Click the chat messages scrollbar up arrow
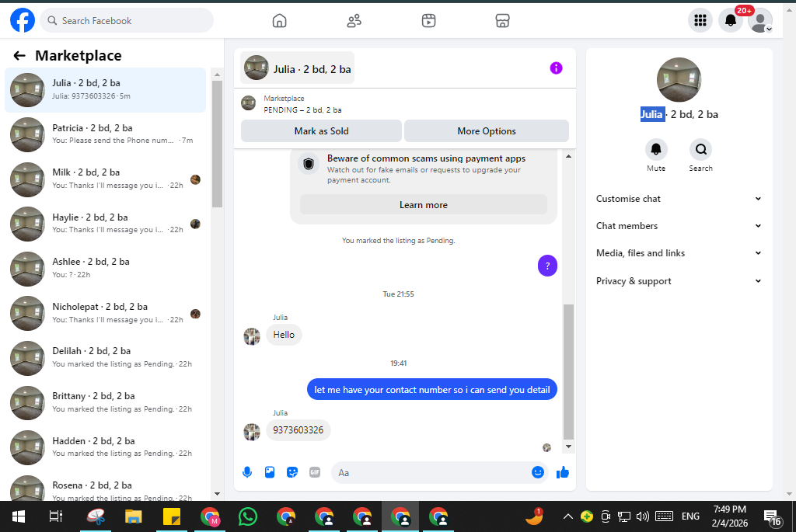Viewport: 796px width, 532px height. click(x=568, y=156)
